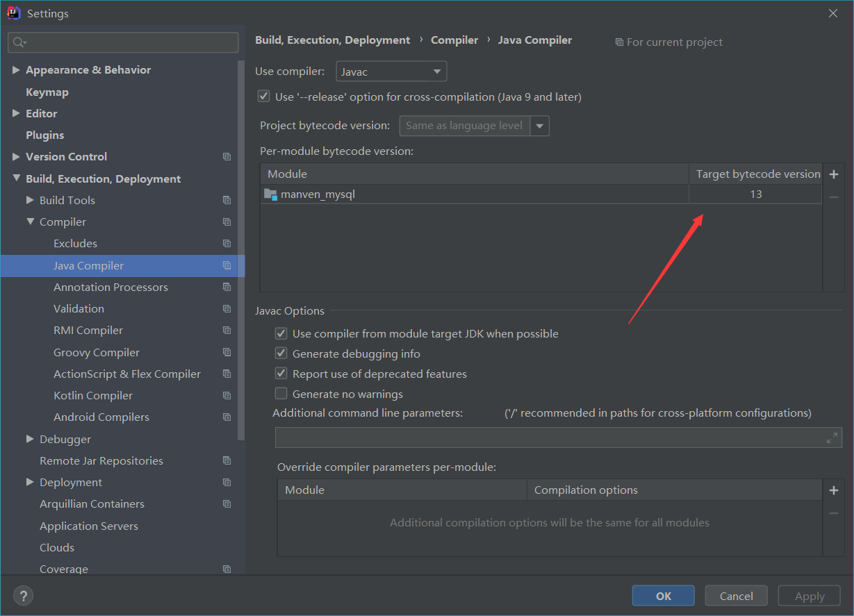Enable Generate no warnings
The width and height of the screenshot is (854, 616).
coord(281,394)
